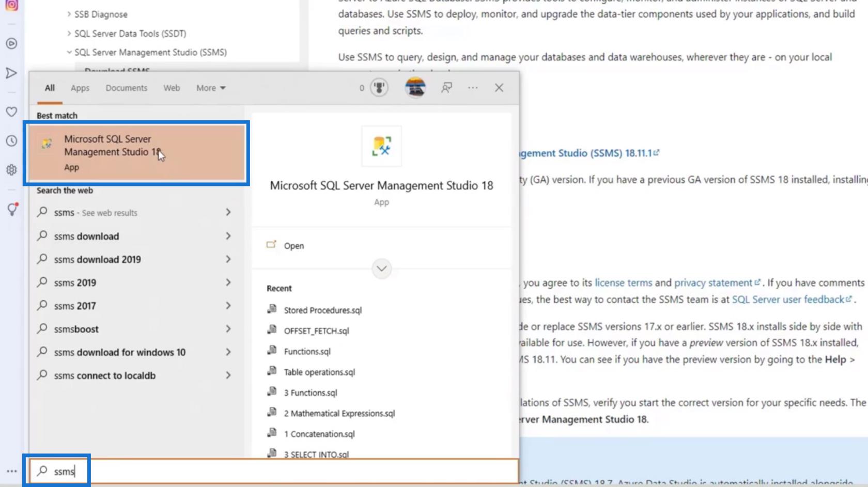Open the search panel ellipsis options
This screenshot has height=487, width=868.
click(x=473, y=88)
